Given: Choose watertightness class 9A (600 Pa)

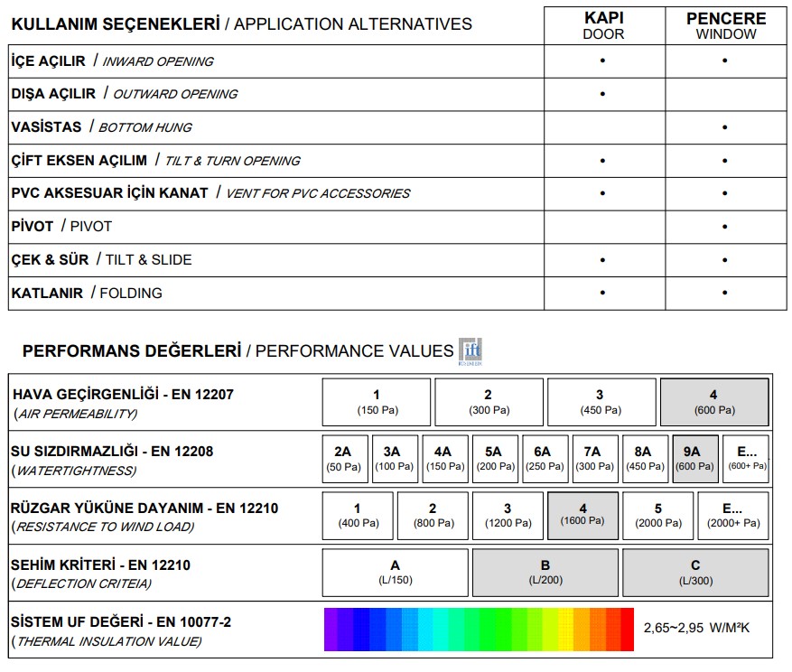Looking at the screenshot, I should [x=695, y=459].
